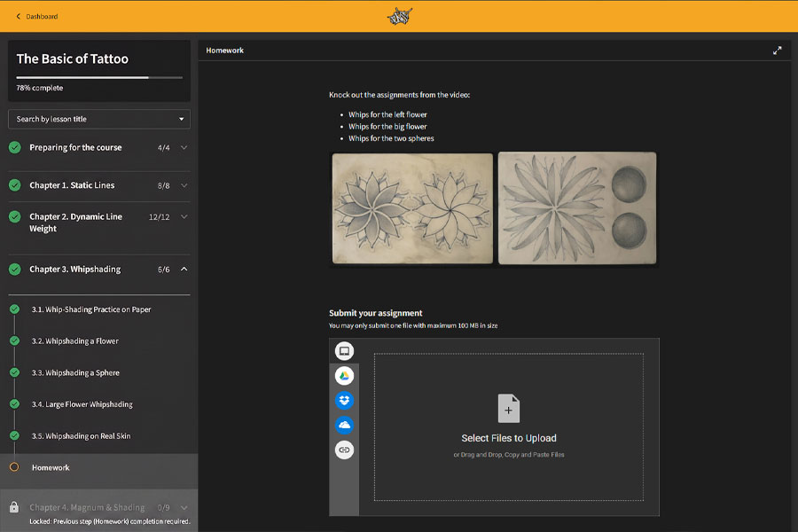Open the big flower and spheres image
Viewport: 798px width, 532px height.
[577, 208]
